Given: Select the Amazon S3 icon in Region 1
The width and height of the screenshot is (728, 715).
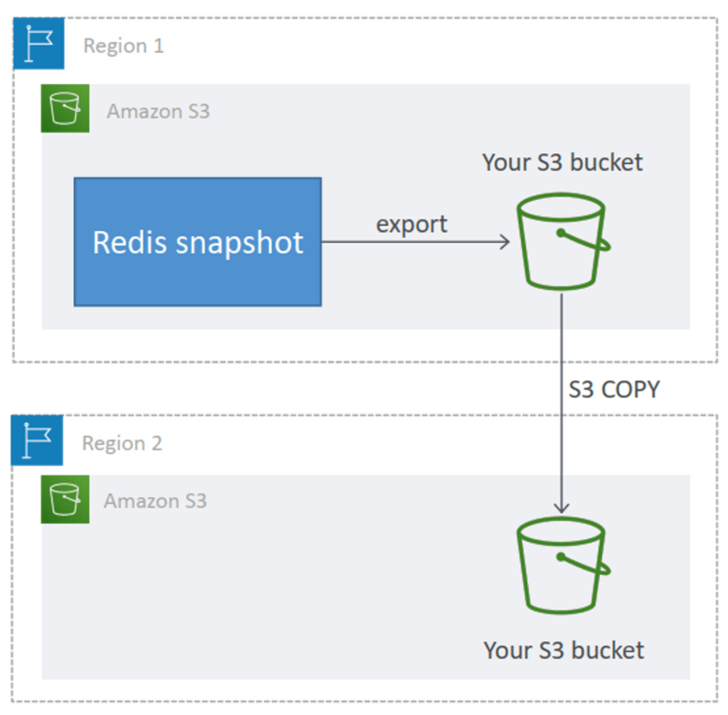Looking at the screenshot, I should pos(65,108).
